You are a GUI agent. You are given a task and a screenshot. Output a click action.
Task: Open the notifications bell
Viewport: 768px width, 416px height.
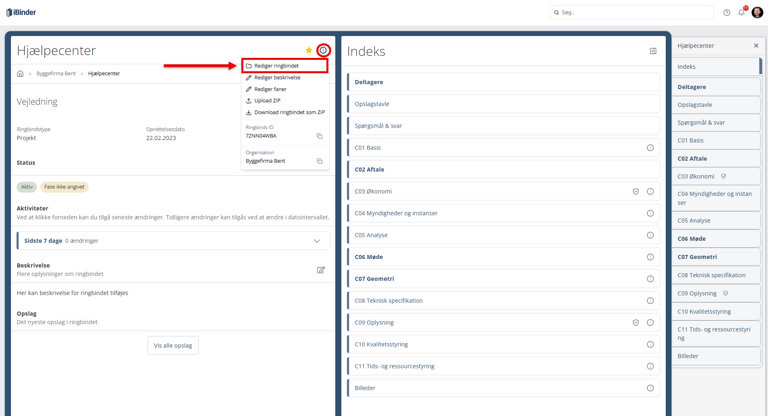coord(741,12)
